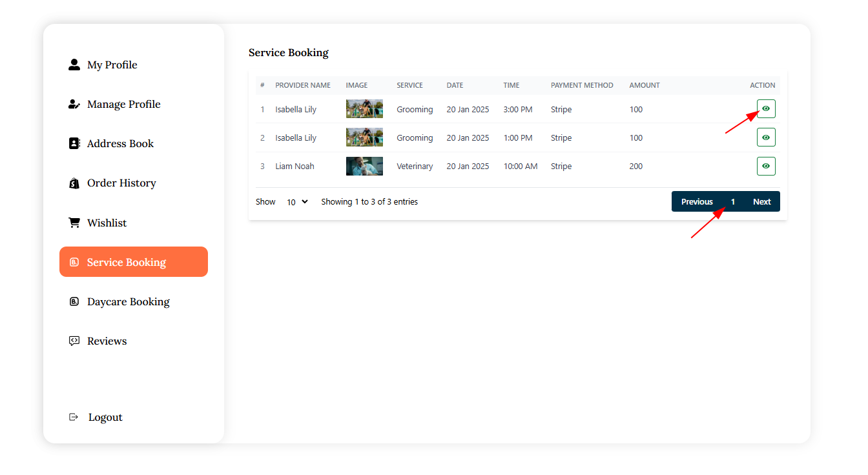The image size is (868, 475).
Task: View the 1:00 PM Grooming booking details
Action: click(x=766, y=137)
